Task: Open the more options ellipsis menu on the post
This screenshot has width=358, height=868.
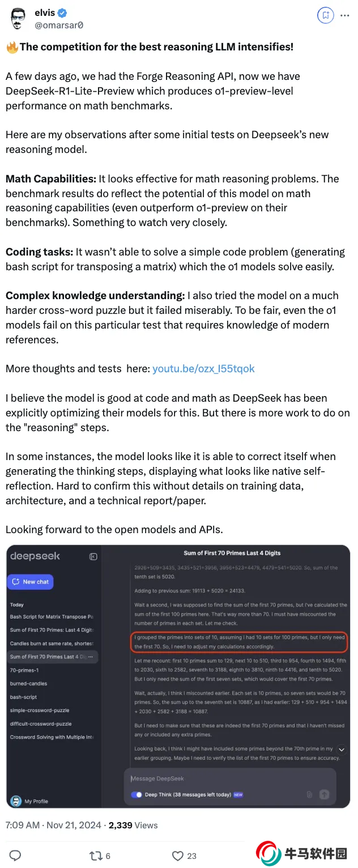Action: pos(345,16)
